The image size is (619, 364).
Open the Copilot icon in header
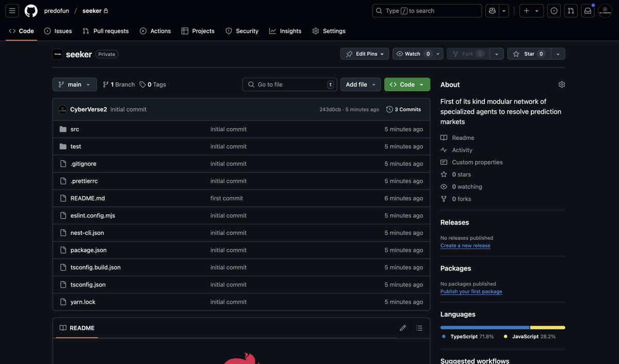tap(492, 11)
